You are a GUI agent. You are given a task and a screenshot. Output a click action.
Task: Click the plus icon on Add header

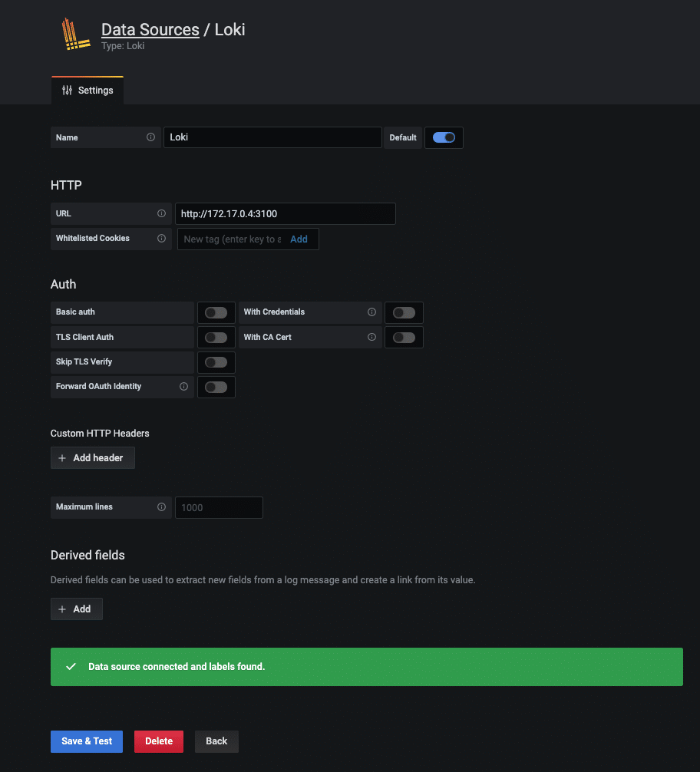(61, 457)
